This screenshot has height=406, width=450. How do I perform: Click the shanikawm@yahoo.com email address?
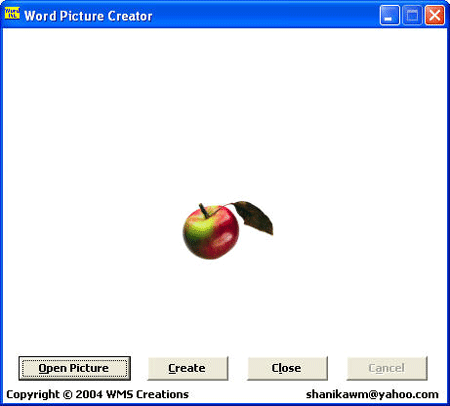[372, 394]
